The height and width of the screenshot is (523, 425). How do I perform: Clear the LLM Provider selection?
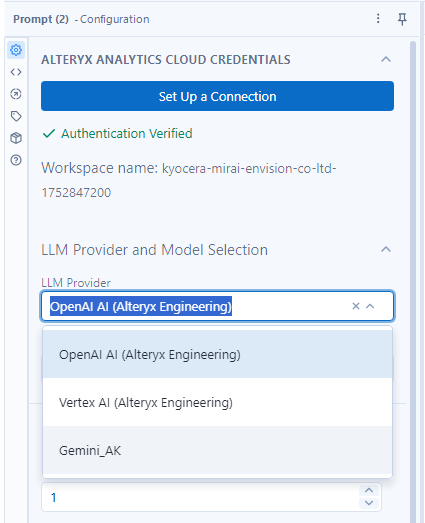pos(356,306)
